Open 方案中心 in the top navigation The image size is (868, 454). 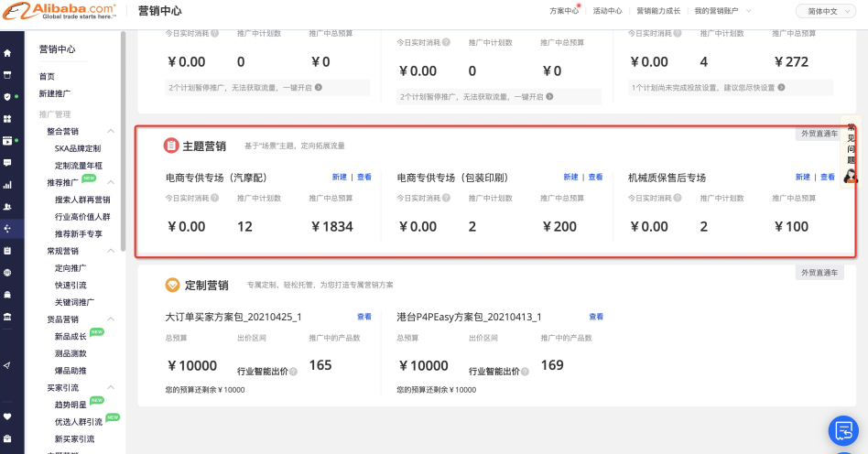click(564, 11)
